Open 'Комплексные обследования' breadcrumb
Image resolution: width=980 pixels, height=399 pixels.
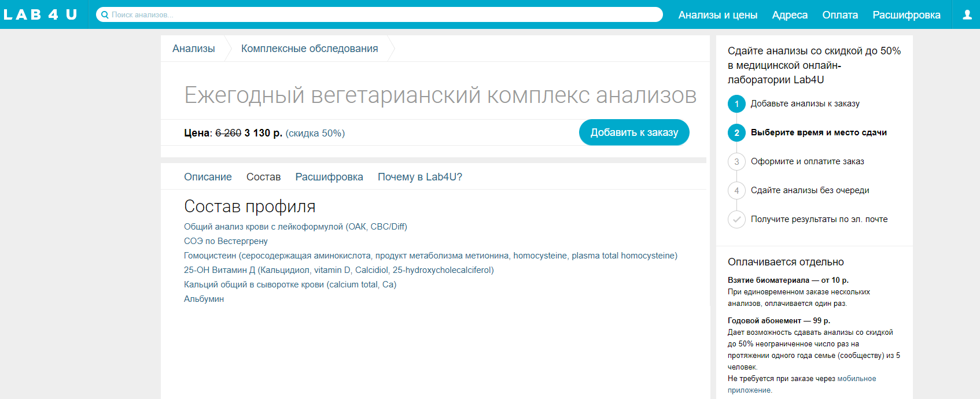pyautogui.click(x=310, y=49)
